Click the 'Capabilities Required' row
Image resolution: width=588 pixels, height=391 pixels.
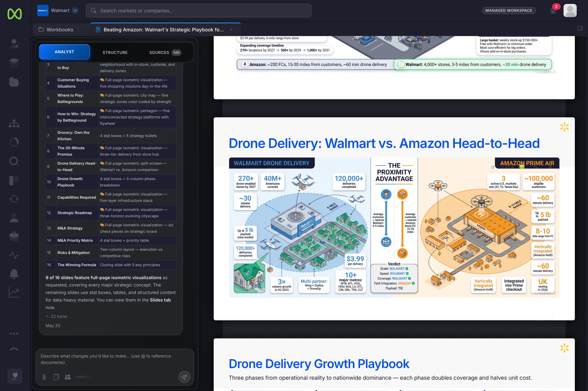(x=111, y=197)
